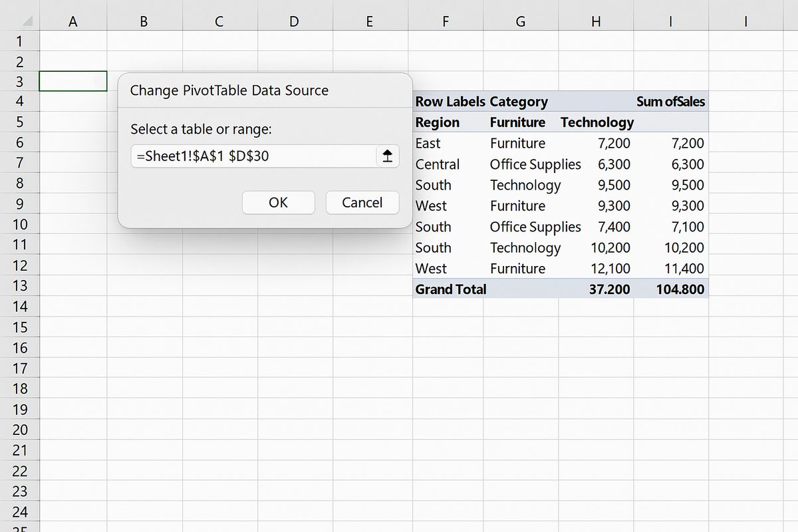Click the 'Grand Total' label cell
The width and height of the screenshot is (798, 532).
tap(450, 289)
